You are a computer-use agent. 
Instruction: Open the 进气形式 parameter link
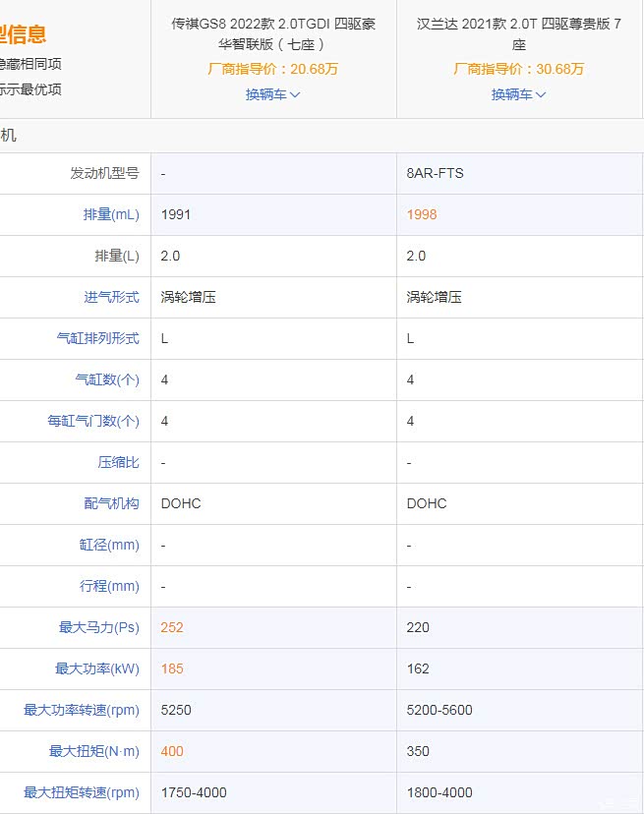(x=111, y=297)
